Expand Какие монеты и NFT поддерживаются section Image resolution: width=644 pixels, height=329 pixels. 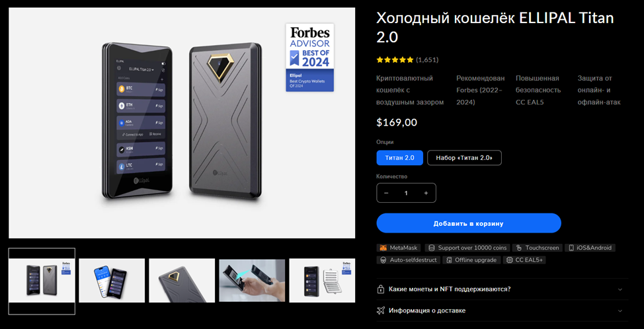[x=503, y=289]
